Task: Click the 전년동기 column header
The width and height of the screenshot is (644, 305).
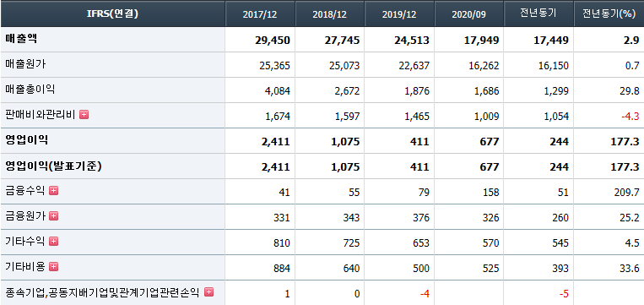Action: click(539, 14)
